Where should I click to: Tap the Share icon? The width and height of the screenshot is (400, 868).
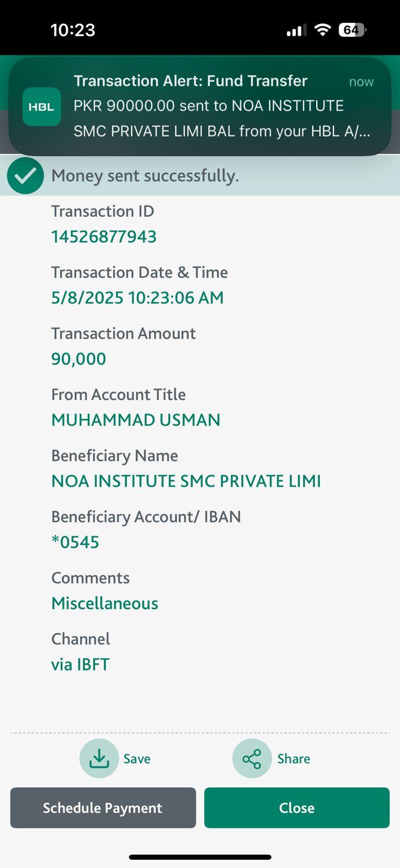point(251,758)
